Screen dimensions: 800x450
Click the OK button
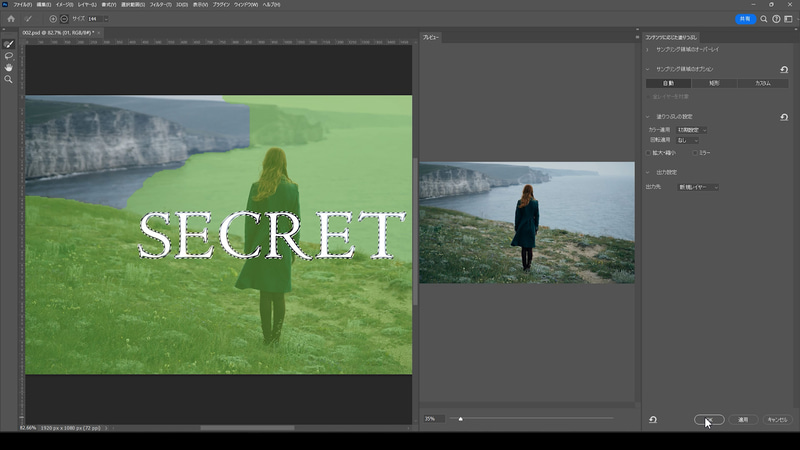709,419
